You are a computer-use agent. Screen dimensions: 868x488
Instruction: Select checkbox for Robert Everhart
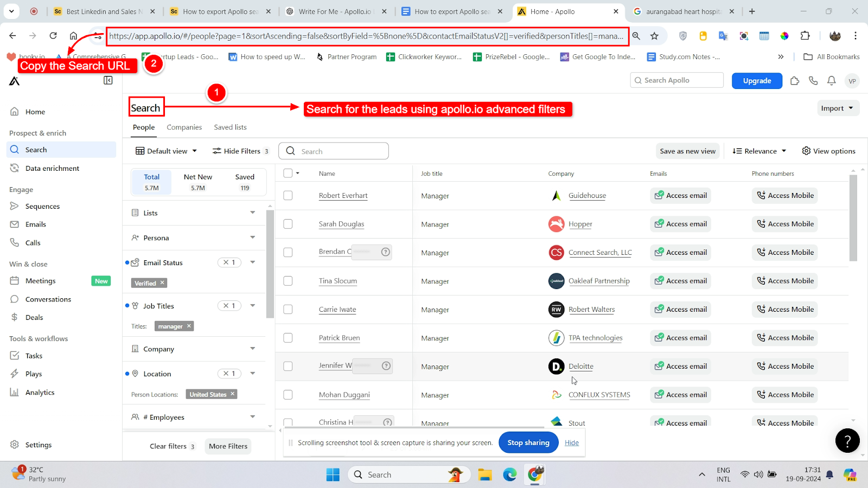(x=288, y=195)
